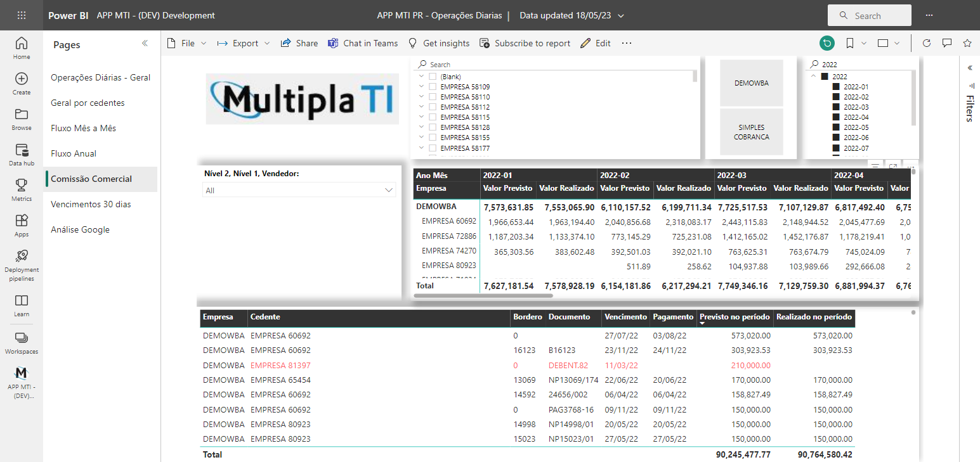
Task: Open Chat in Teams
Action: point(363,43)
